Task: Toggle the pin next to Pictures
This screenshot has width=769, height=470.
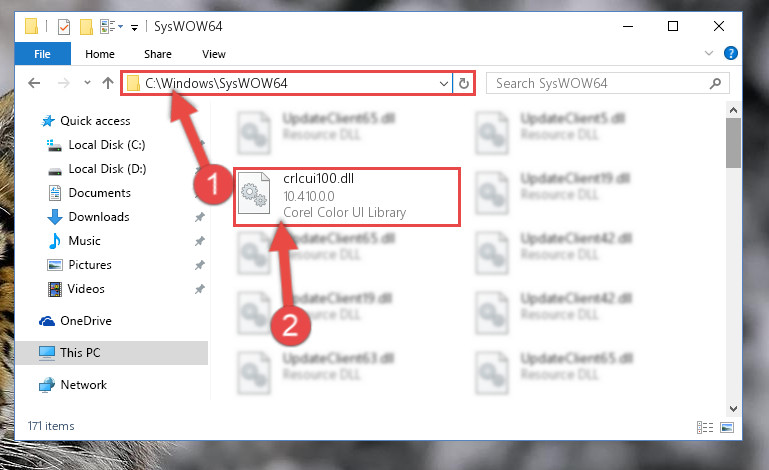Action: click(200, 265)
